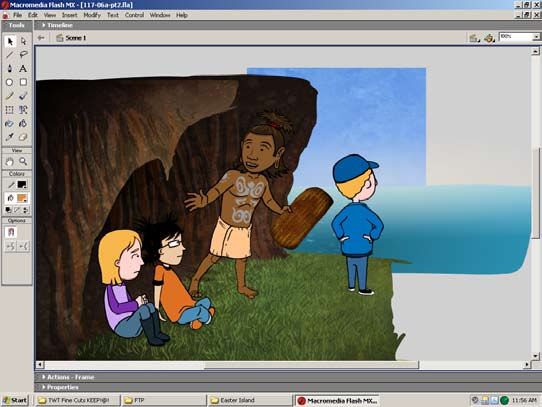
Task: Open the Insert menu
Action: tap(70, 15)
